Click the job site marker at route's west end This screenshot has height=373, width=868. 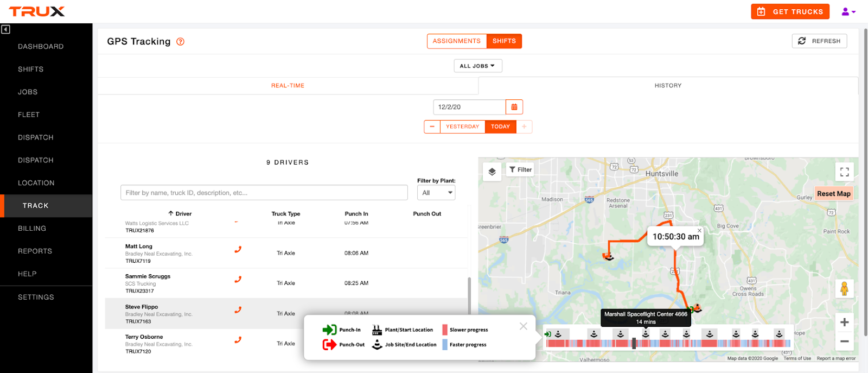609,256
